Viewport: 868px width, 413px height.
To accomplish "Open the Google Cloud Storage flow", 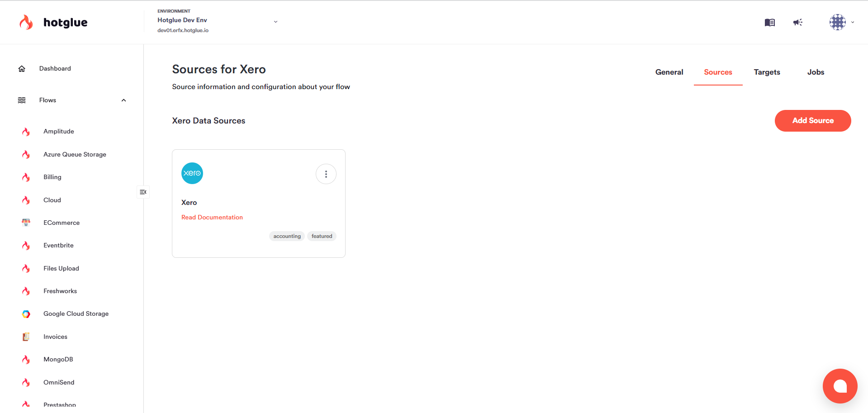I will click(76, 314).
